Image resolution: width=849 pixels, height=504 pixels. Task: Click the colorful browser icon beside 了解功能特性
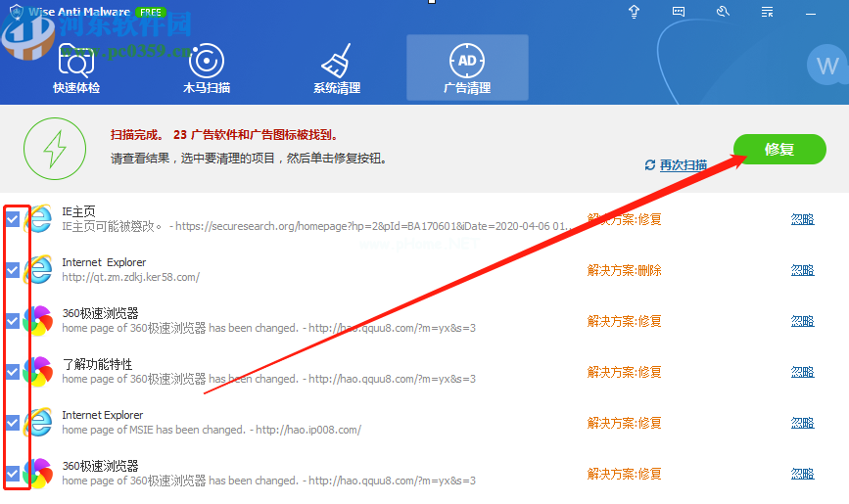[x=39, y=372]
